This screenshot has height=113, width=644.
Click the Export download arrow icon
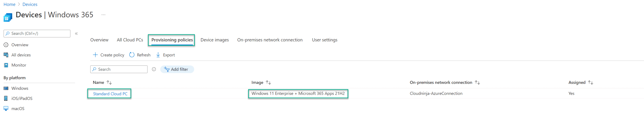point(158,55)
